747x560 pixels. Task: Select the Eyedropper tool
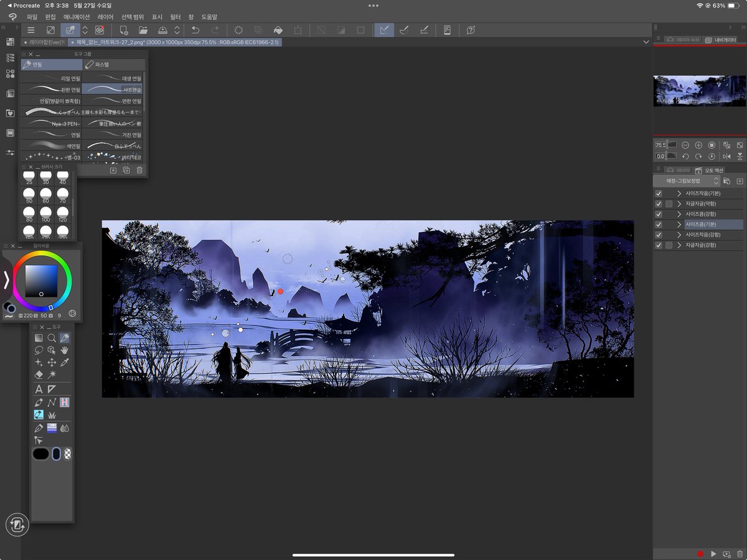65,362
